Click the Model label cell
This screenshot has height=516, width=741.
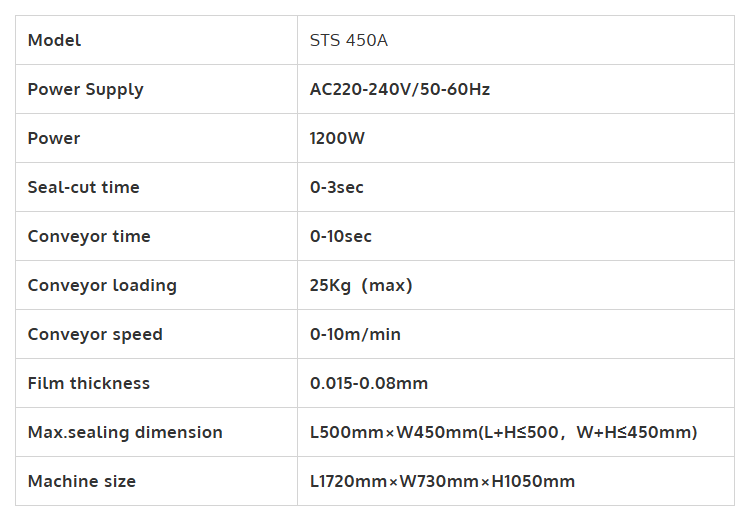coord(55,41)
